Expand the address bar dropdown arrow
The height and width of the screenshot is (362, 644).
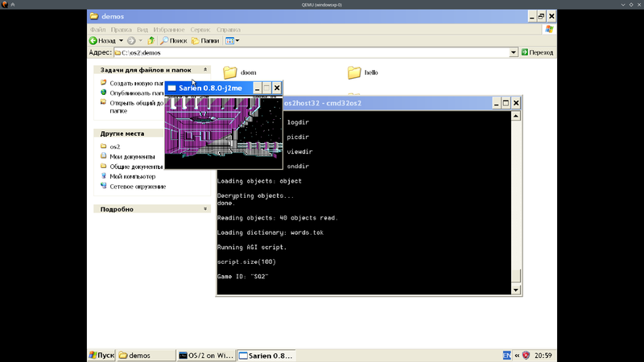513,52
